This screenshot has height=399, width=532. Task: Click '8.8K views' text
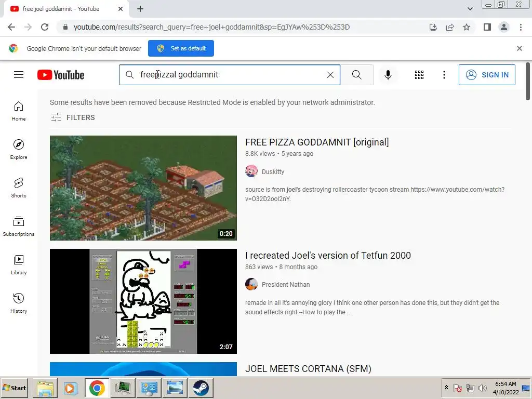click(260, 154)
